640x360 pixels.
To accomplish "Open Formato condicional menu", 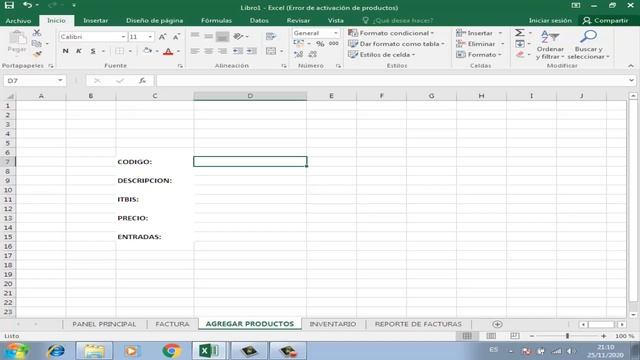I will [x=391, y=33].
